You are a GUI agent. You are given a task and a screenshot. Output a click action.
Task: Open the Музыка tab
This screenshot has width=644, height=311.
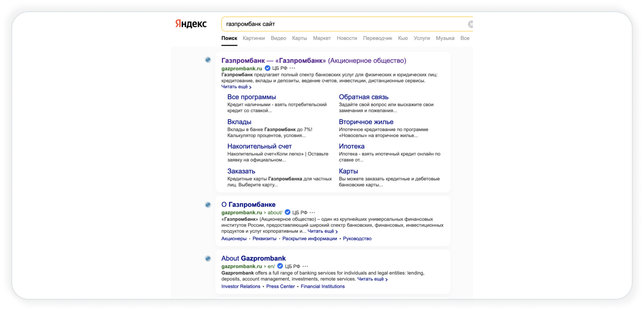click(x=445, y=38)
